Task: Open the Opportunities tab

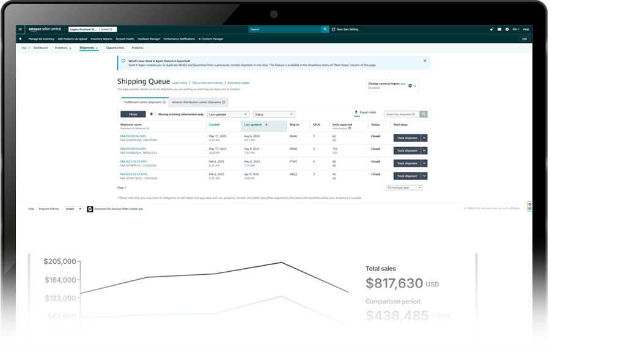Action: (115, 47)
